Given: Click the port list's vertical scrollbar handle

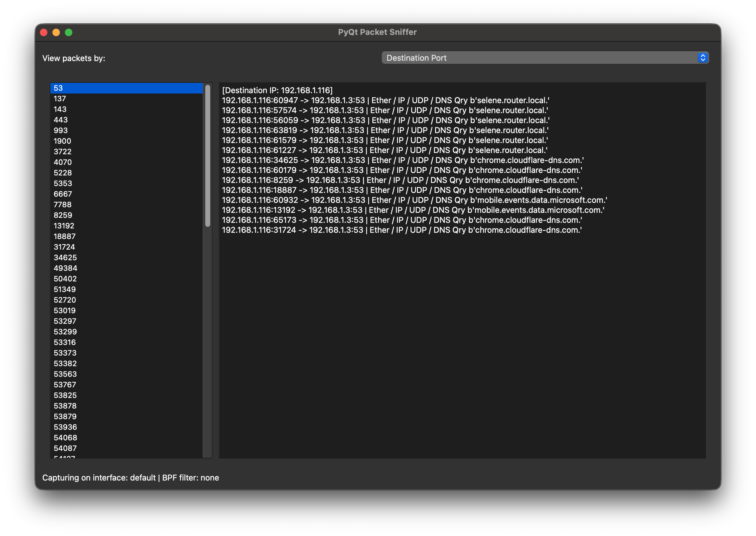Looking at the screenshot, I should (207, 156).
